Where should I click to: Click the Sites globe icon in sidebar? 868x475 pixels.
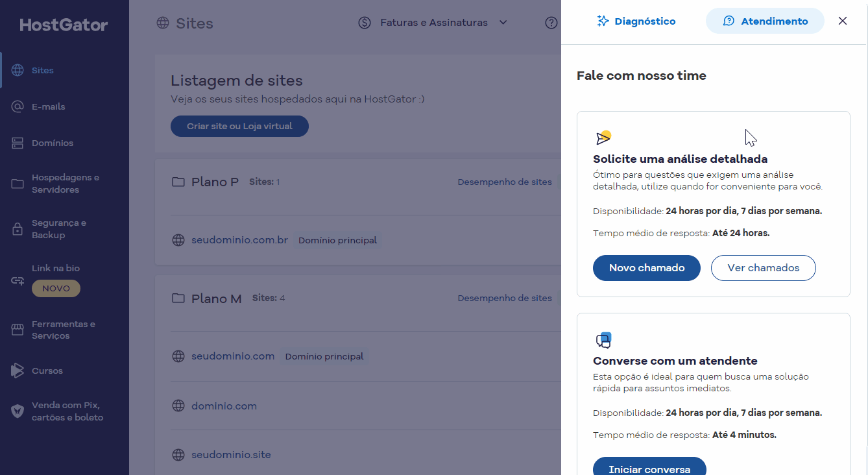click(x=18, y=70)
